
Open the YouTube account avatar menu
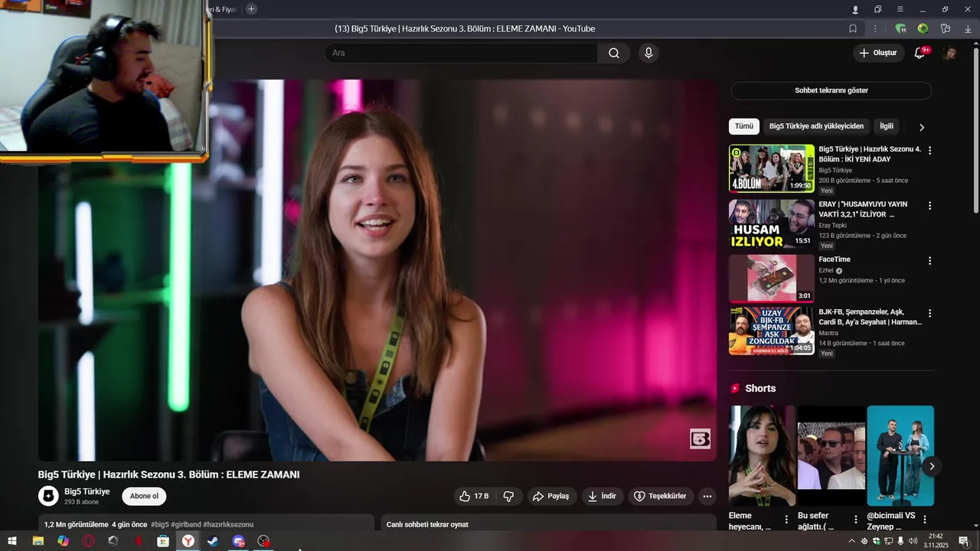click(949, 53)
